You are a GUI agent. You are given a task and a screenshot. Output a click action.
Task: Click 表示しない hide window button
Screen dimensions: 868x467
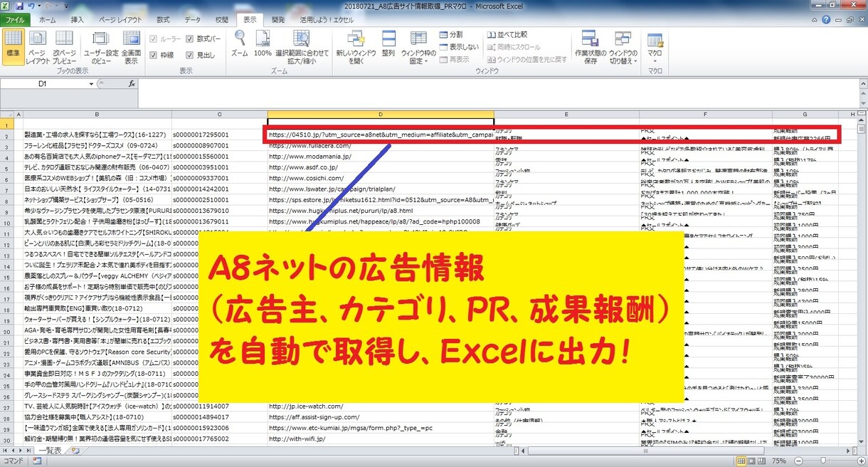point(457,46)
